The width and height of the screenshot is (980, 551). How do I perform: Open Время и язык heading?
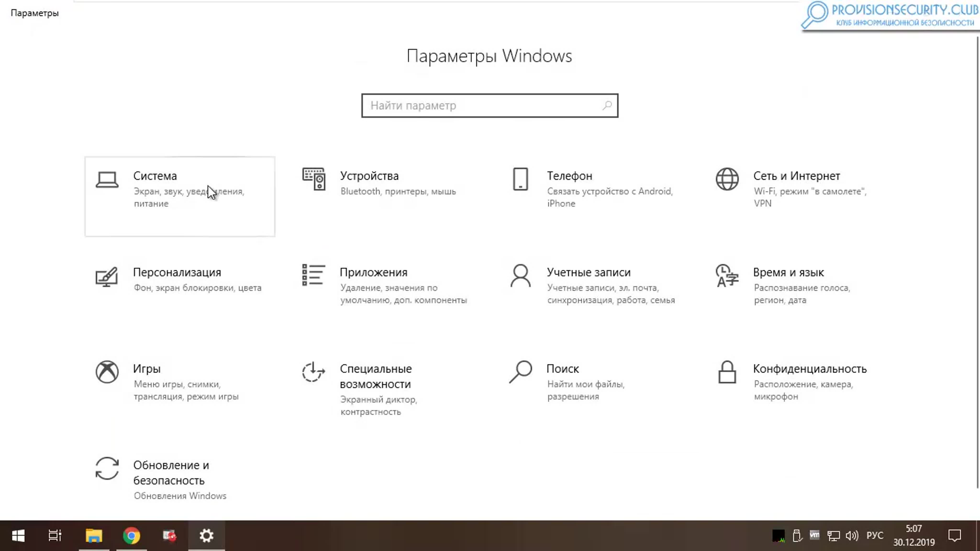[789, 272]
